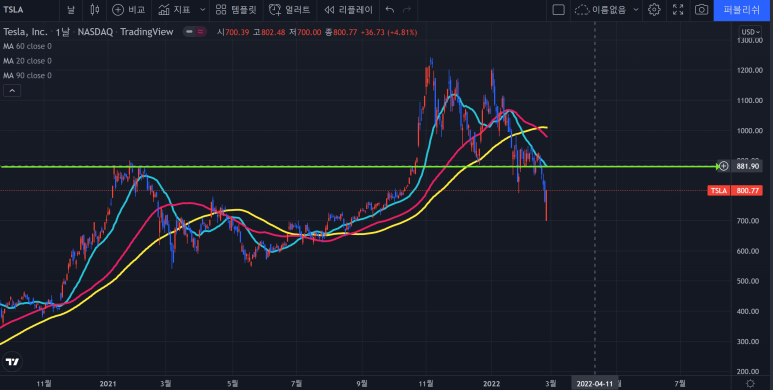Select the MA 90 close 0 indicator

28,75
